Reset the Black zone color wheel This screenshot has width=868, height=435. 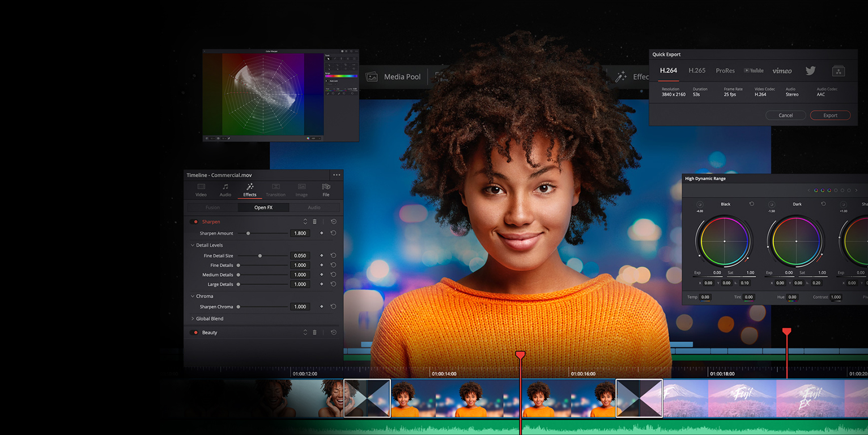752,204
